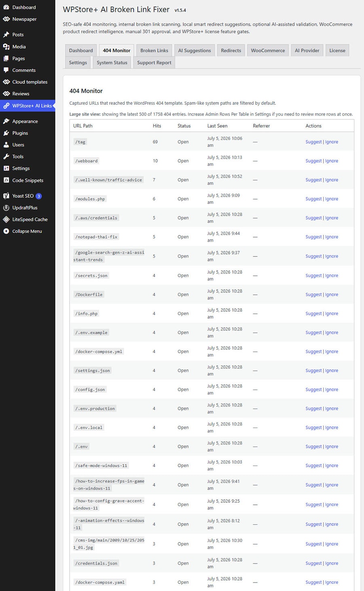Switch to the Broken Links tab
364x591 pixels.
pyautogui.click(x=154, y=51)
